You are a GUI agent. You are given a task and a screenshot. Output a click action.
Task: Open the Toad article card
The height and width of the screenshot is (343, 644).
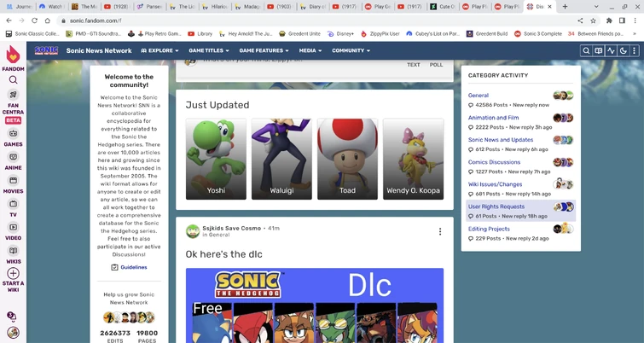(x=347, y=159)
